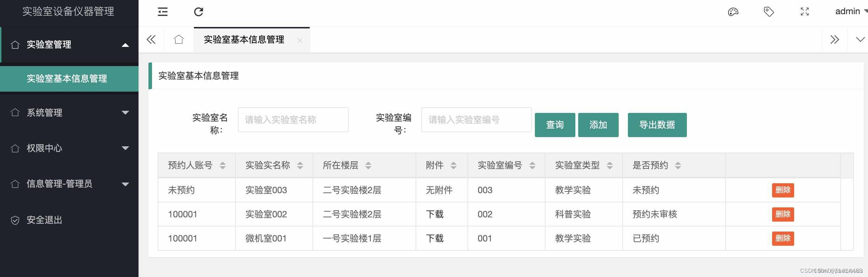Sort by the 实验实名称 column arrows
Viewport: 868px width, 277px height.
pyautogui.click(x=300, y=165)
